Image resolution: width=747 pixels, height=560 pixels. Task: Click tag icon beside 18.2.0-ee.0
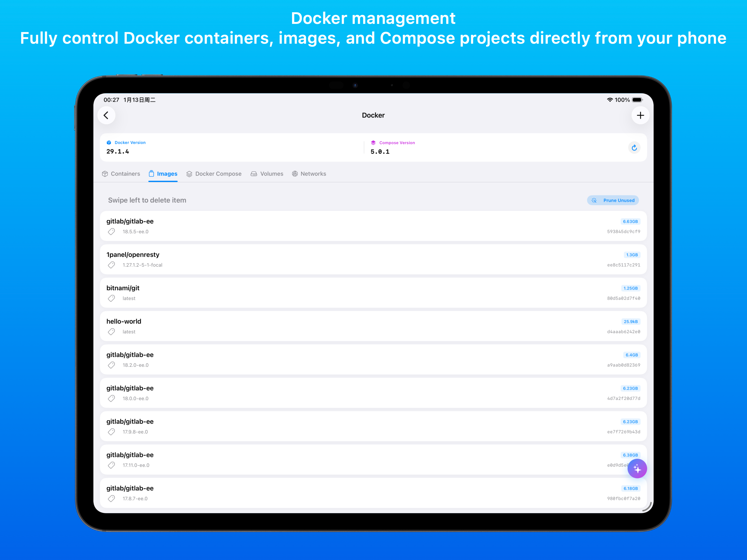click(112, 365)
